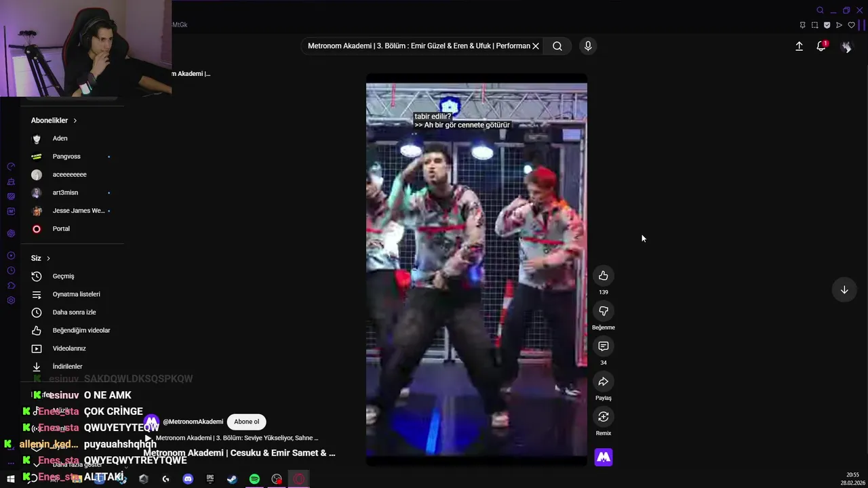Viewport: 868px width, 488px height.
Task: Open notifications bell with red badge
Action: pos(821,46)
